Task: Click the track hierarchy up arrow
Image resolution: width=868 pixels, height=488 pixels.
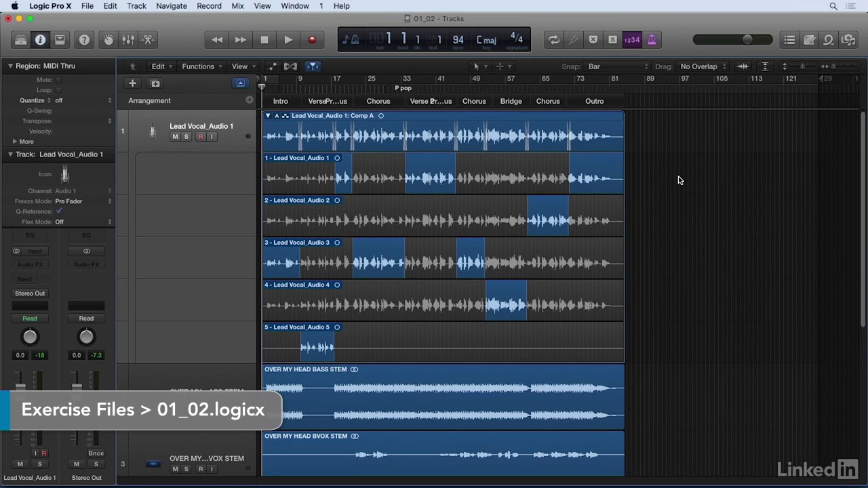Action: tap(133, 66)
